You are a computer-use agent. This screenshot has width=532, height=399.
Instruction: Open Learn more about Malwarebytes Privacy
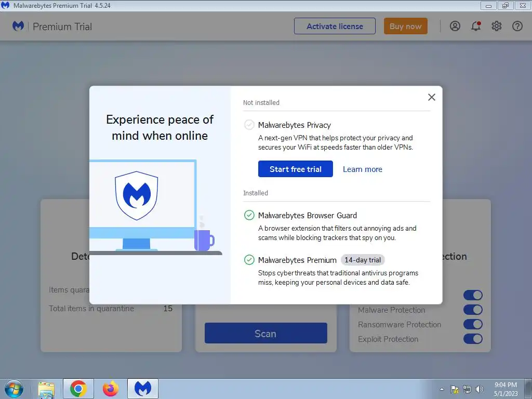pos(362,169)
